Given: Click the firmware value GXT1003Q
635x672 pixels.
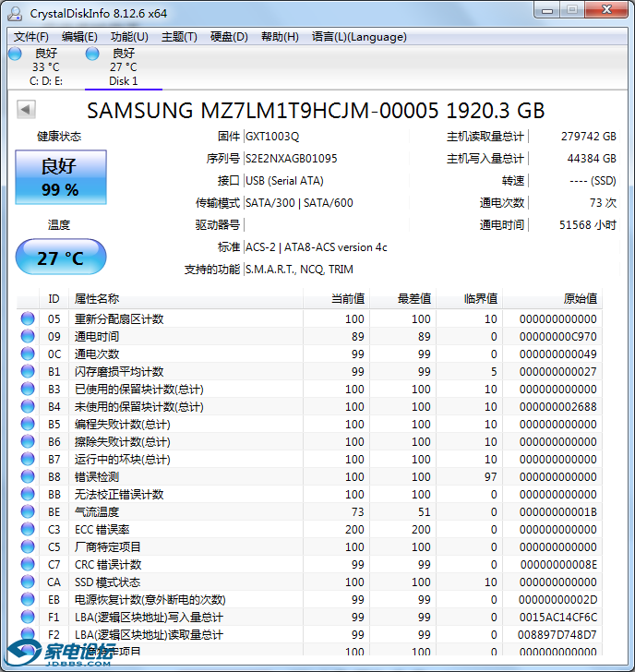Looking at the screenshot, I should coord(272,137).
